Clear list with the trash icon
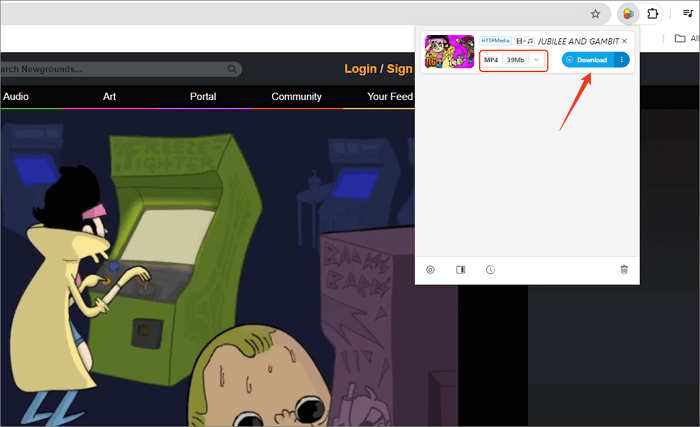 coord(624,269)
